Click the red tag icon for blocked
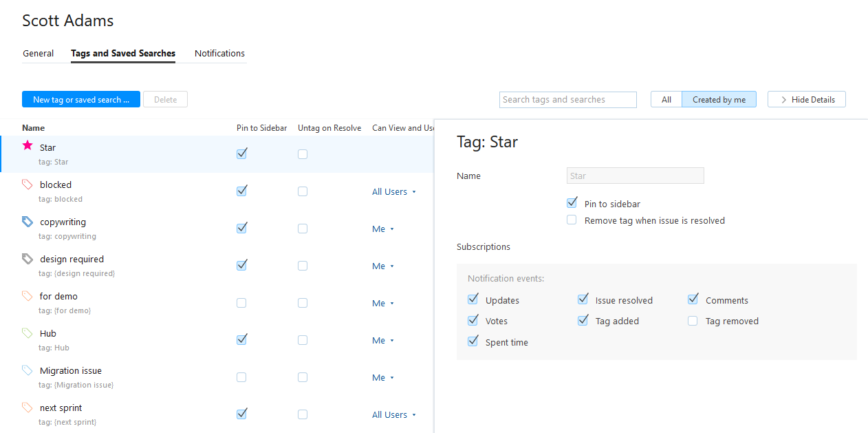 [28, 184]
